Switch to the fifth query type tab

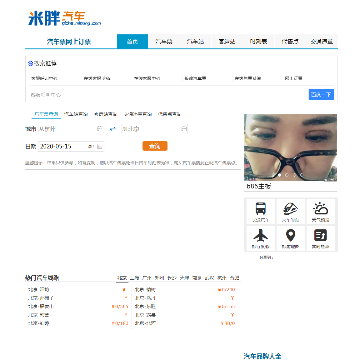tap(169, 114)
